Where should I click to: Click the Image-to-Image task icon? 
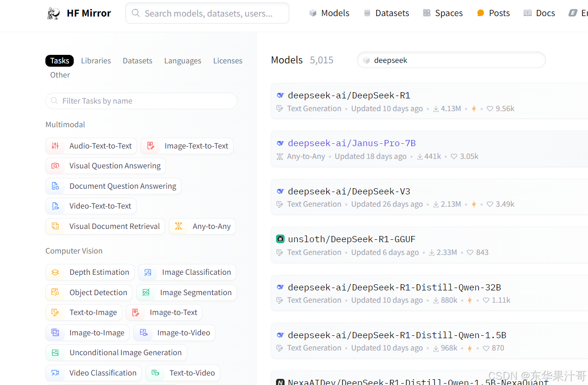click(55, 332)
